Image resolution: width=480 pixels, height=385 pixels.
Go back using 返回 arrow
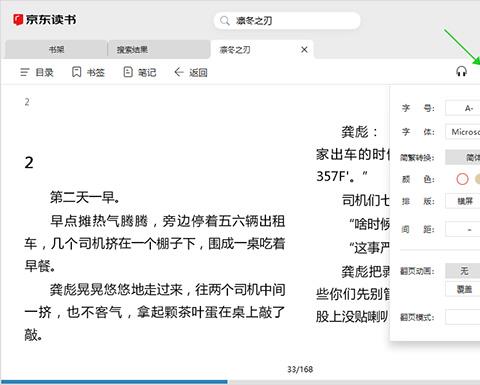click(x=191, y=72)
